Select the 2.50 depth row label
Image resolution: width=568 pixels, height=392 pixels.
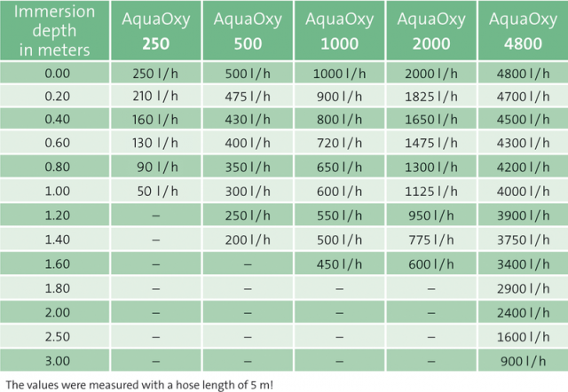coord(55,336)
